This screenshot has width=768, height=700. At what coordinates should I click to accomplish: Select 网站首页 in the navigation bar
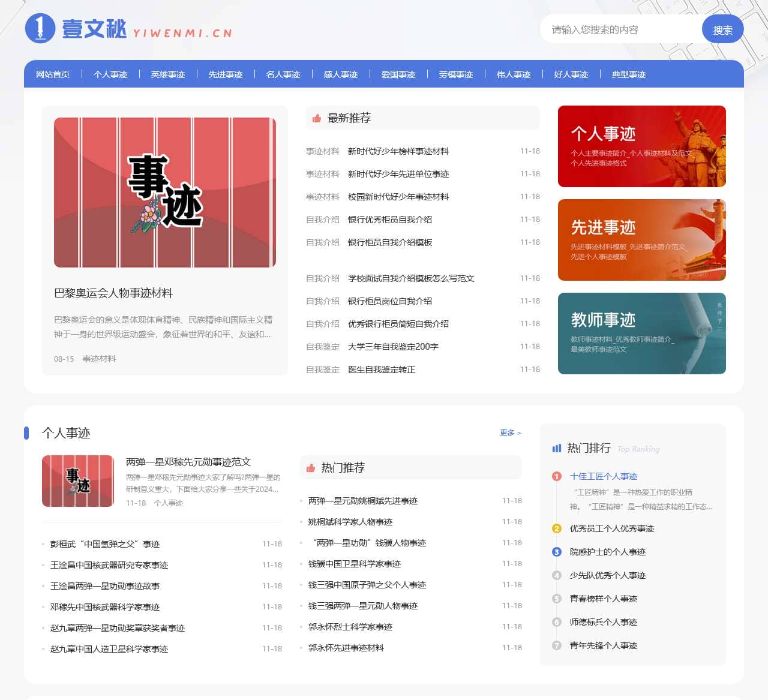click(x=52, y=74)
